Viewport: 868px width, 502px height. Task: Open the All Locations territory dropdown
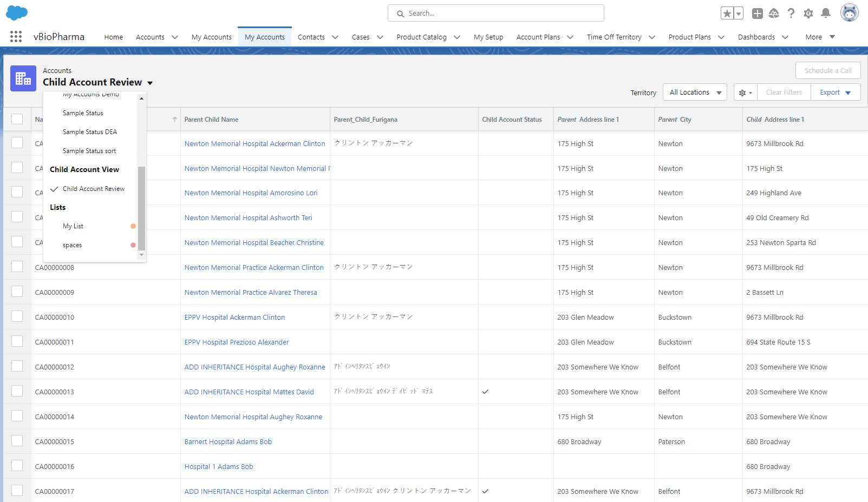[695, 93]
